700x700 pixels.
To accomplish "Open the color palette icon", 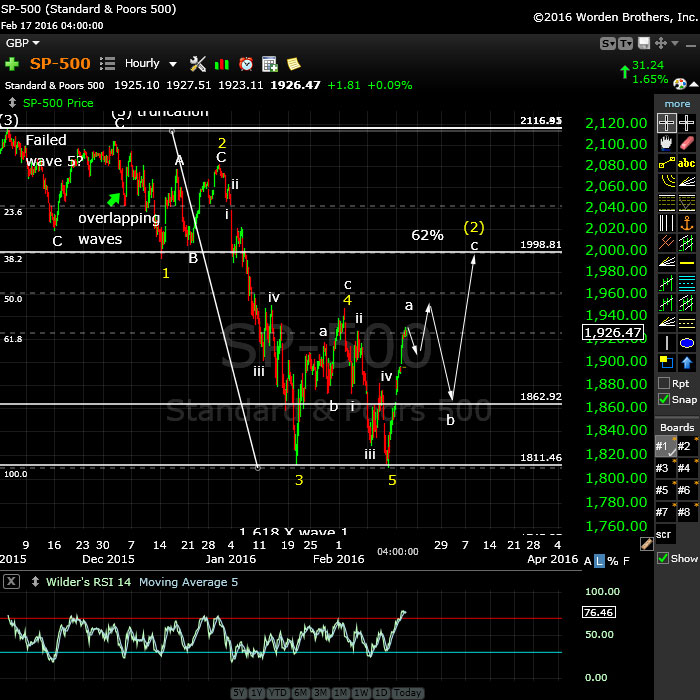I will (x=679, y=83).
